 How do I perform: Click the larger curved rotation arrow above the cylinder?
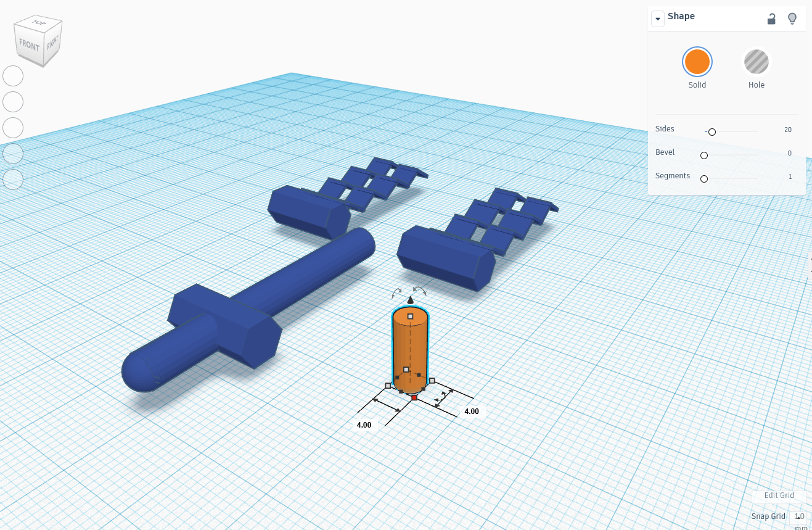click(x=420, y=290)
